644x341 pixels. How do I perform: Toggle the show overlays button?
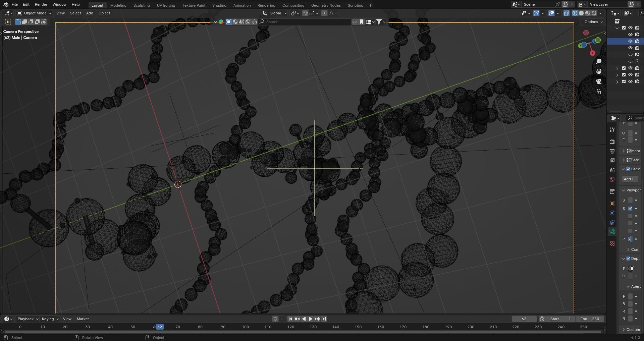[x=551, y=13]
